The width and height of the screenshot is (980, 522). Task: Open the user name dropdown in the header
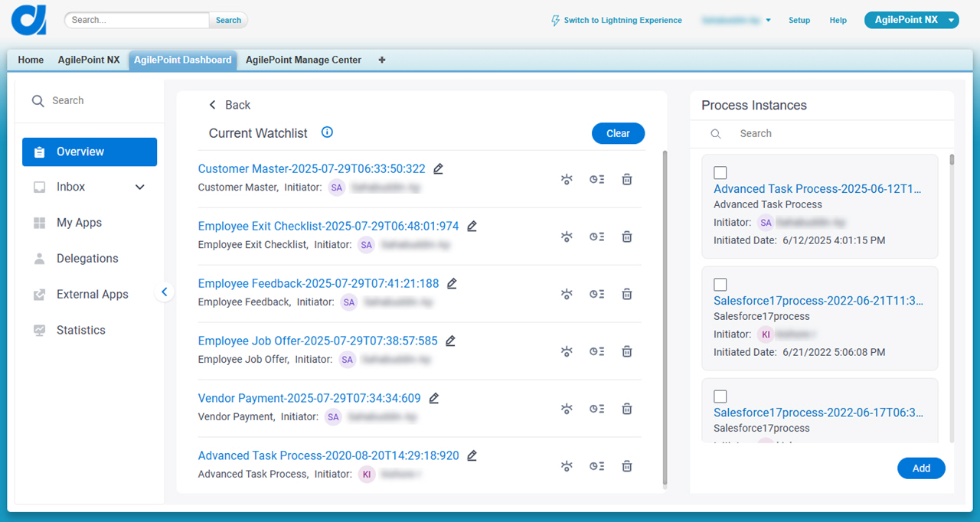(x=736, y=20)
